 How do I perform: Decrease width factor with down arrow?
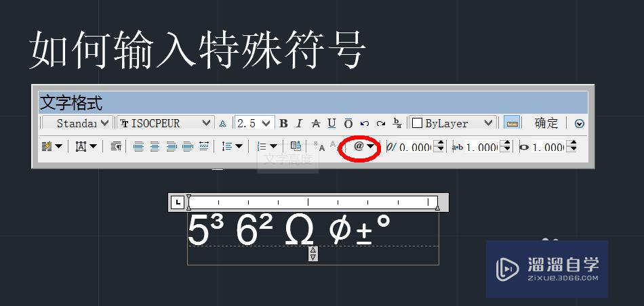click(573, 150)
